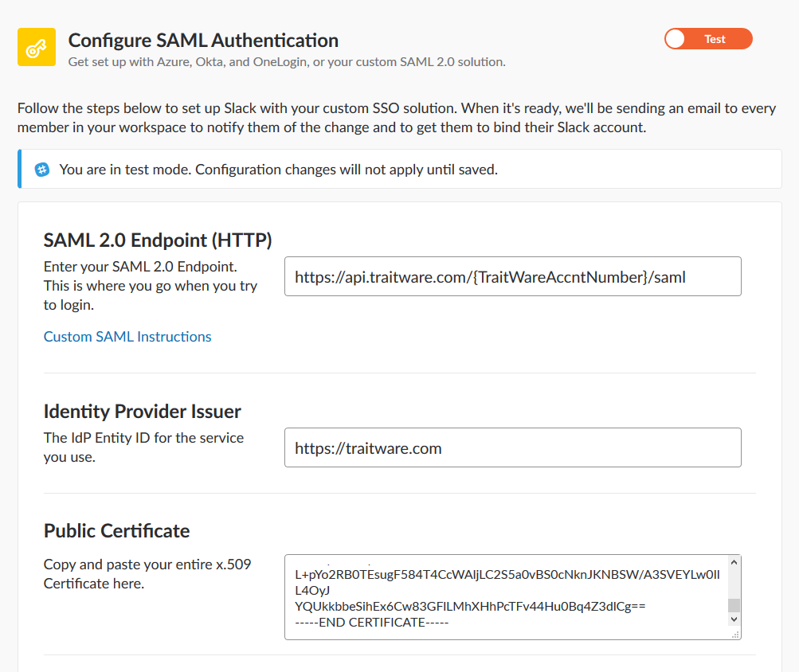Click 'Follow the steps below' intro paragraph
Image resolution: width=799 pixels, height=672 pixels.
tap(397, 118)
